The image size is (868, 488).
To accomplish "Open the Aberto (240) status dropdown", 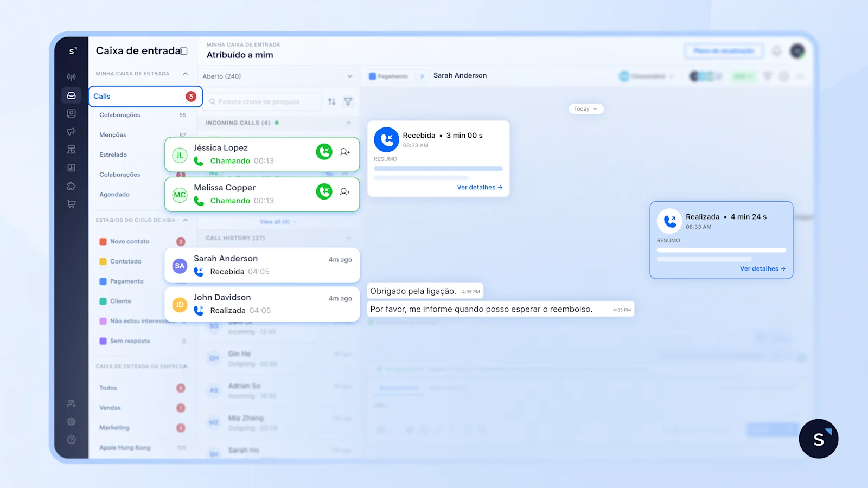I will [277, 76].
